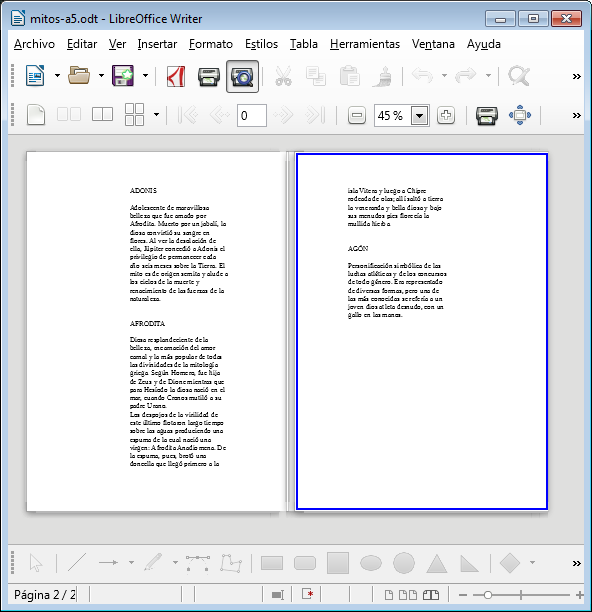This screenshot has height=612, width=592.
Task: Click the zoom slider in status bar
Action: pos(521,595)
